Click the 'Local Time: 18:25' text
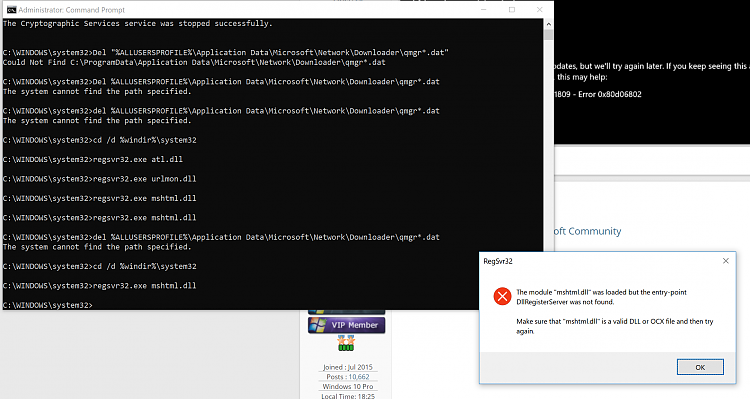 click(x=348, y=396)
